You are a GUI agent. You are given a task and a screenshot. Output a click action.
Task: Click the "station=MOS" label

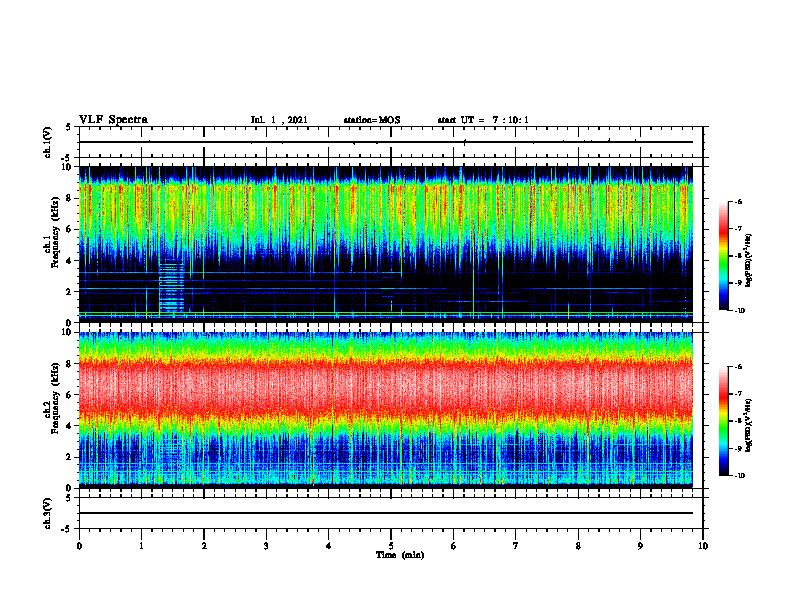pyautogui.click(x=372, y=120)
